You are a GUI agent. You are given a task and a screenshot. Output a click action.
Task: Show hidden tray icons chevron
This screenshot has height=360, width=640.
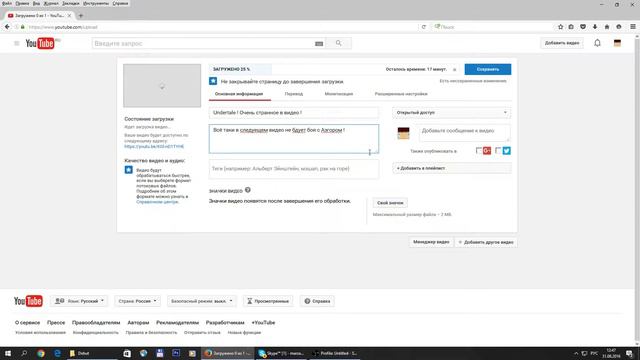coord(576,353)
